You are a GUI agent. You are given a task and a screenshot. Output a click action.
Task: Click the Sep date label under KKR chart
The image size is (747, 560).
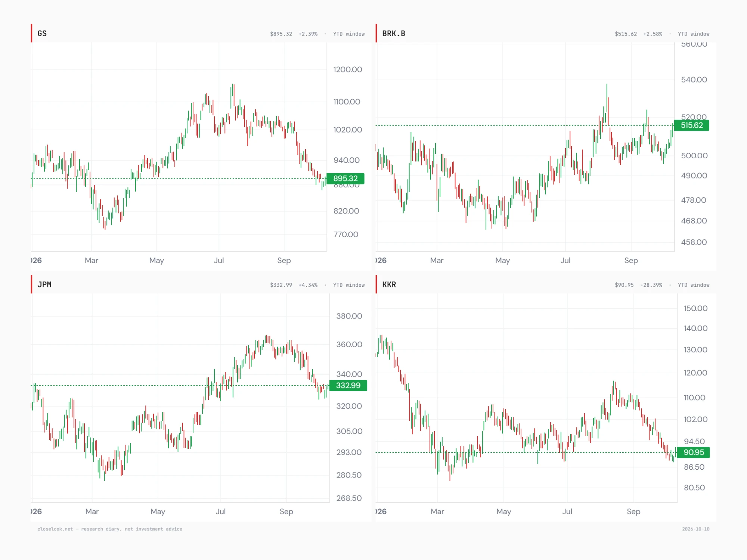(633, 511)
